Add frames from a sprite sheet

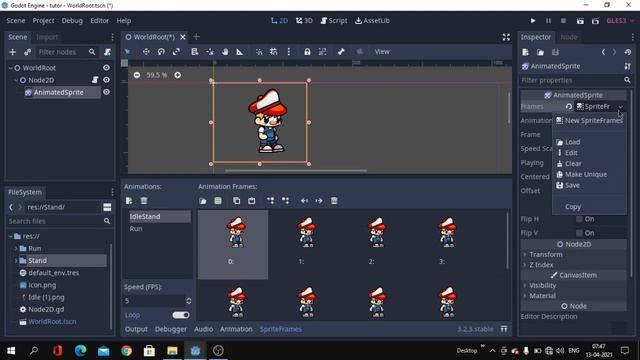[x=218, y=200]
